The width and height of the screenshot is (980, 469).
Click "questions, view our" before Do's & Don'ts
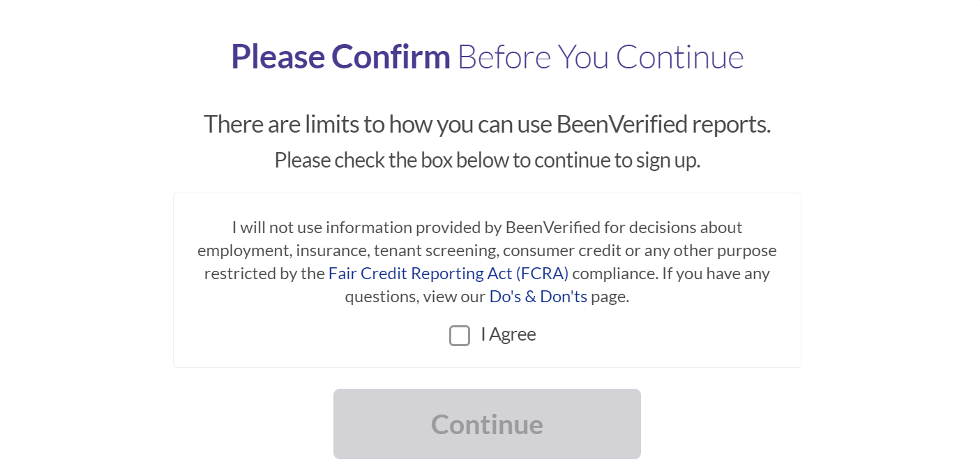(414, 297)
